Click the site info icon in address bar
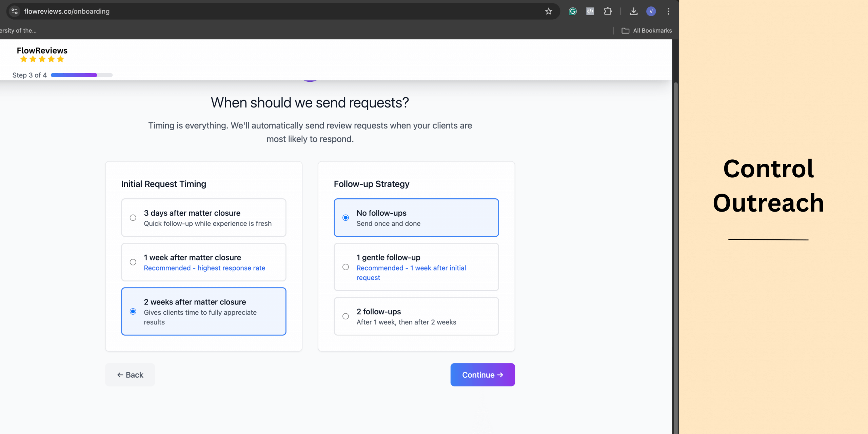 (14, 11)
